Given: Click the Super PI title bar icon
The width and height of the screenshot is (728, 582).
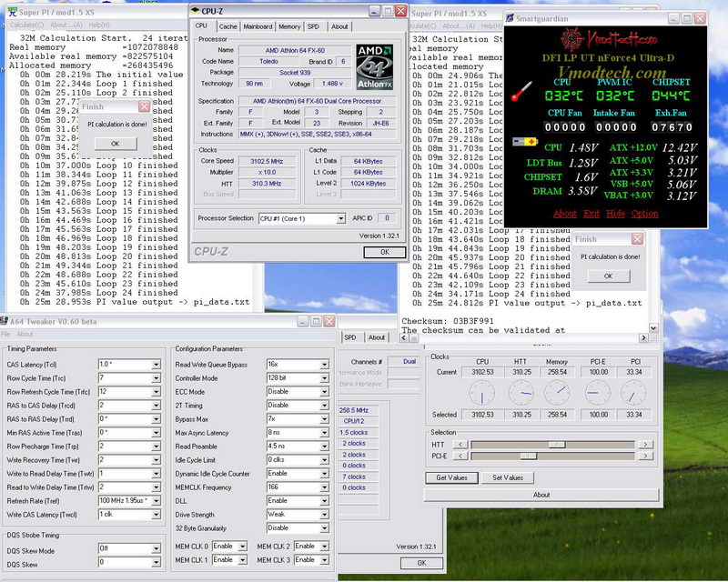Looking at the screenshot, I should click(13, 12).
